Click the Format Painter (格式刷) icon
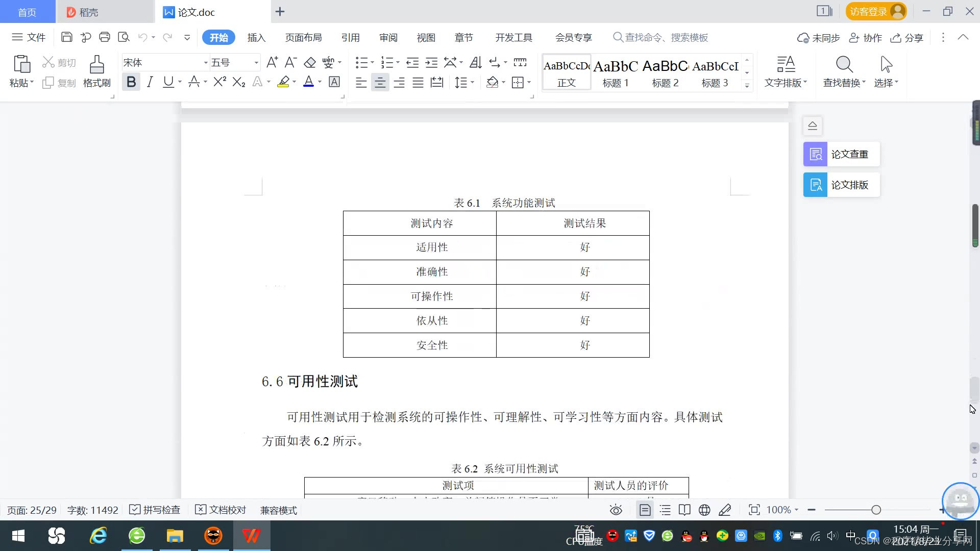Screen dimensions: 980x551 (96, 71)
